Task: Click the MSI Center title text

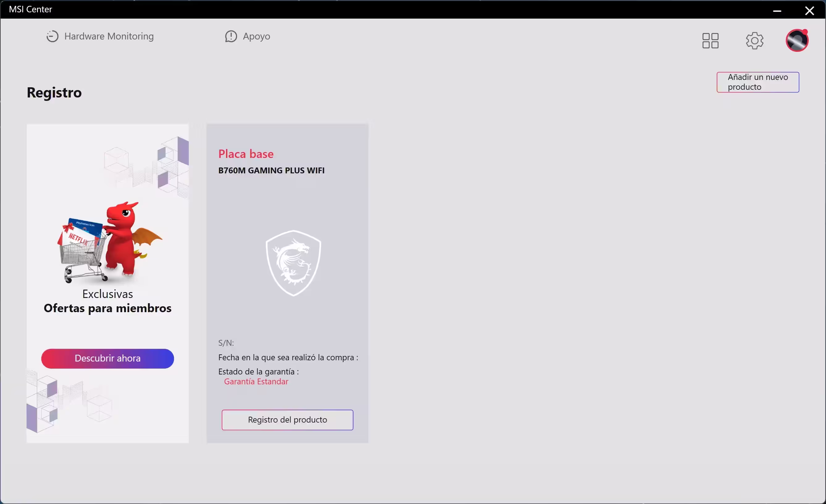Action: click(x=31, y=9)
